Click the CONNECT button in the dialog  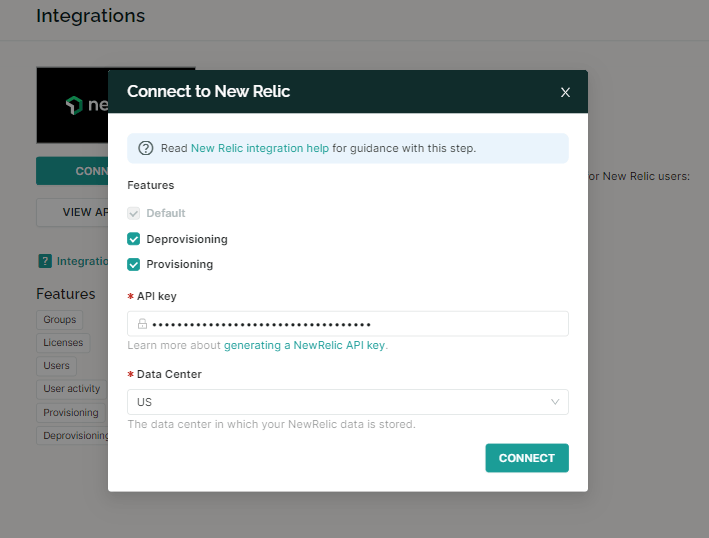point(527,458)
